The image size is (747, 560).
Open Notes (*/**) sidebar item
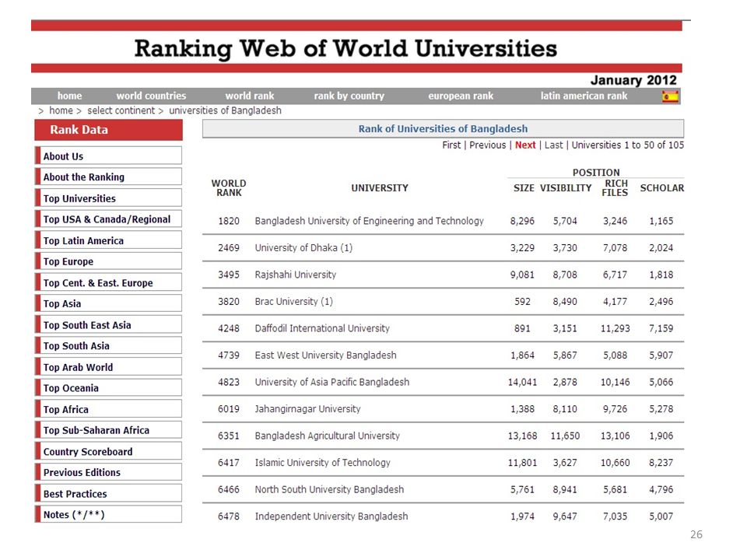click(109, 514)
